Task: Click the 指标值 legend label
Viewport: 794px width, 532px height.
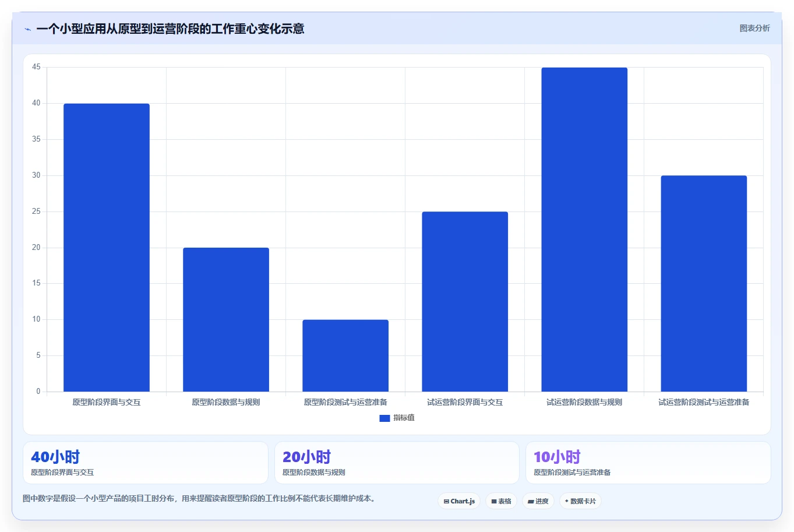Action: [x=404, y=418]
